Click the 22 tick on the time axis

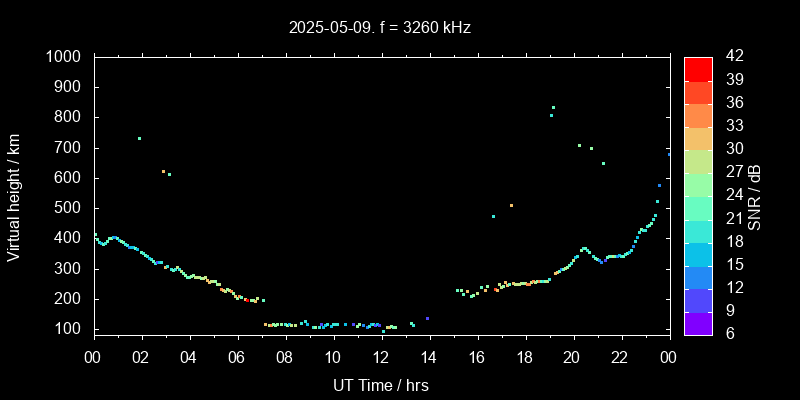click(620, 357)
